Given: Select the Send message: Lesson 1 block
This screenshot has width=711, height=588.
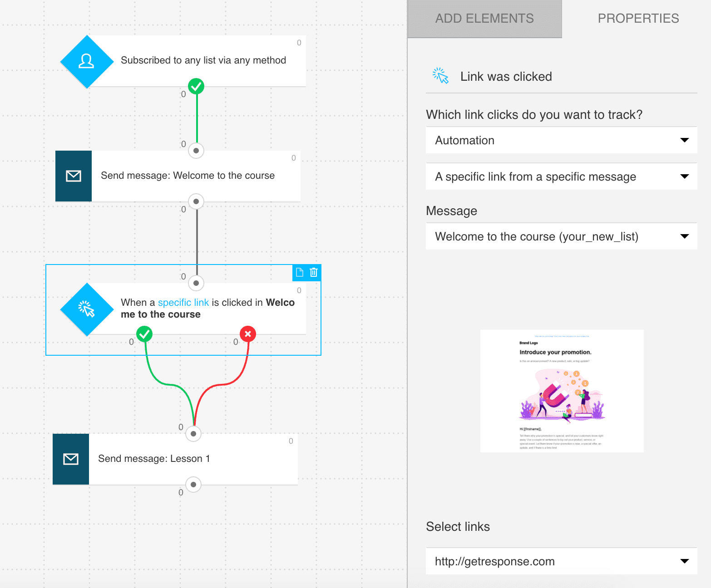Looking at the screenshot, I should coord(175,459).
